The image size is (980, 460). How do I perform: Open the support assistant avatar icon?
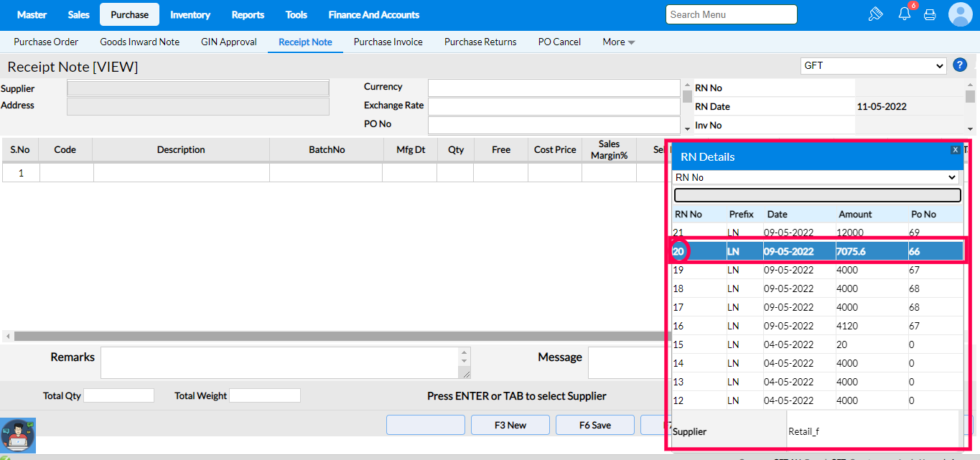click(x=18, y=436)
